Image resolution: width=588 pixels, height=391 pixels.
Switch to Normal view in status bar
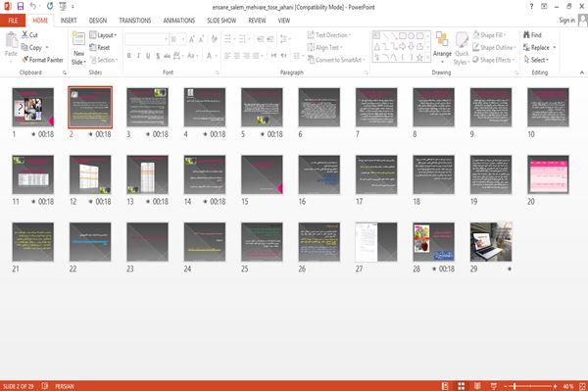[445, 386]
